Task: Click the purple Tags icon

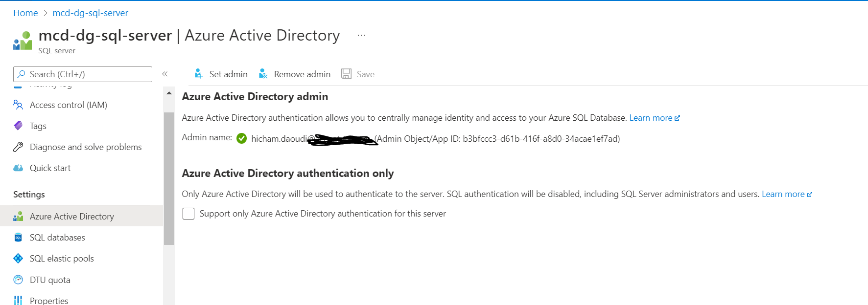Action: 18,126
